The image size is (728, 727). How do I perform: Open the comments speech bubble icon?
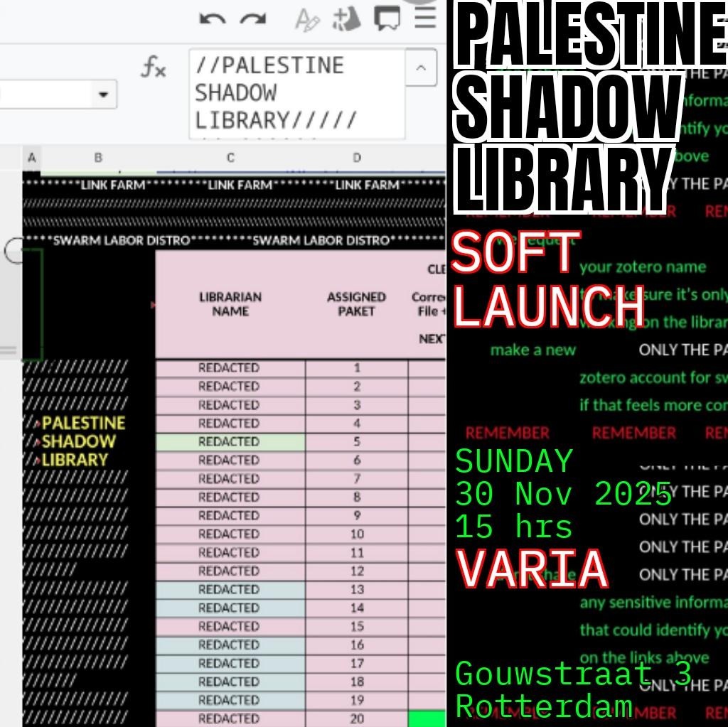tap(387, 19)
